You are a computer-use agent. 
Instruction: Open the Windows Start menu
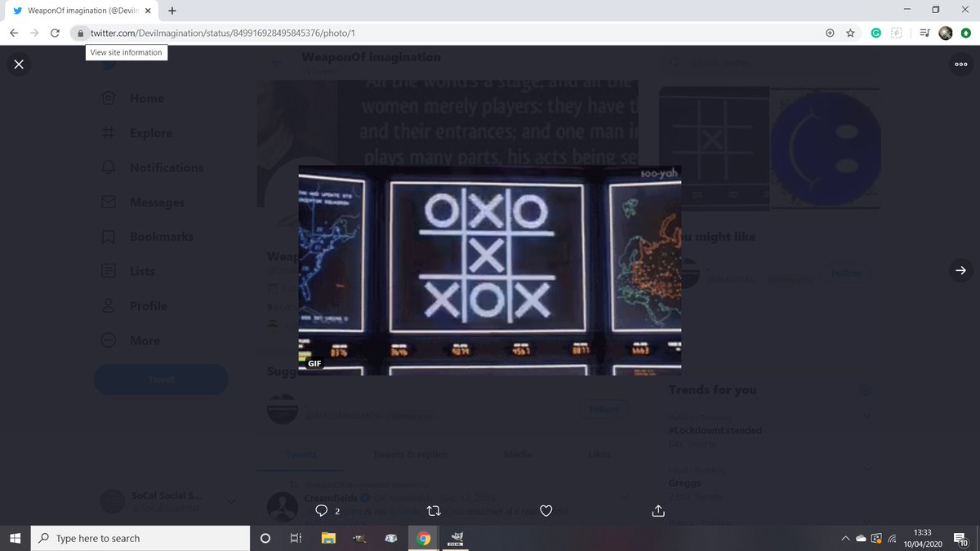15,538
